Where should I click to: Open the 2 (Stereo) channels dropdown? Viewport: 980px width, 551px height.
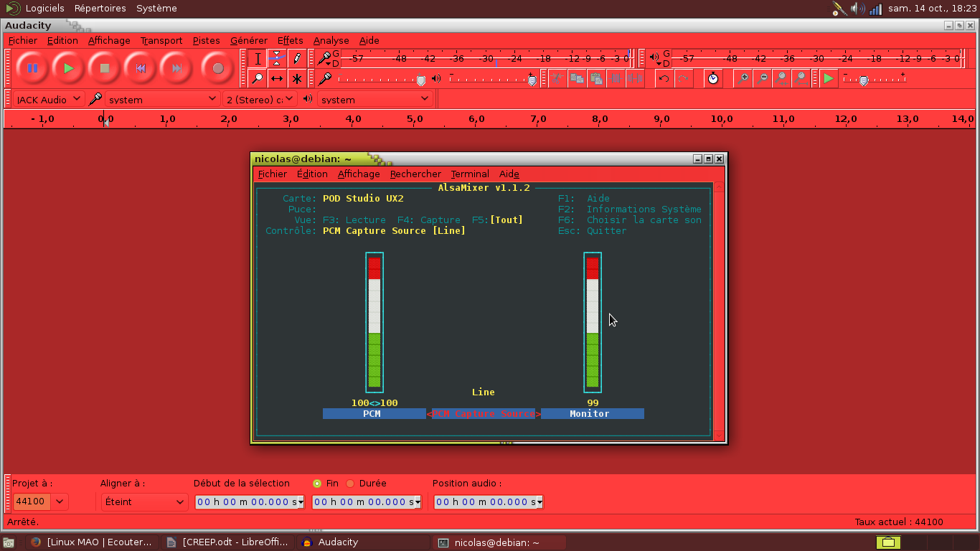pos(260,99)
